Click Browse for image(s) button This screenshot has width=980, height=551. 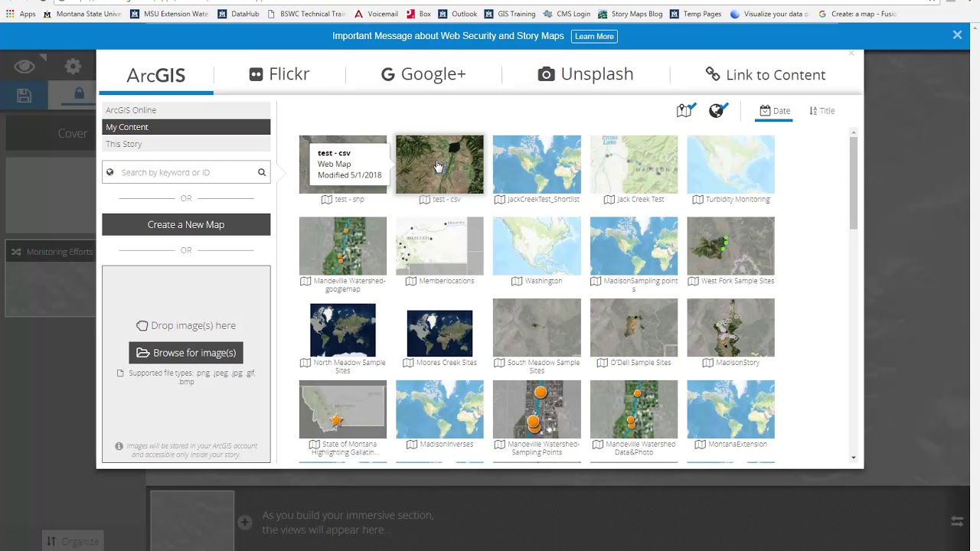pos(186,353)
